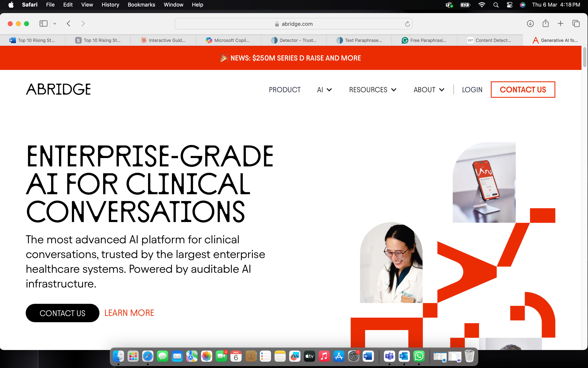The width and height of the screenshot is (588, 368).
Task: Open Mail from the Dock
Action: pyautogui.click(x=177, y=356)
